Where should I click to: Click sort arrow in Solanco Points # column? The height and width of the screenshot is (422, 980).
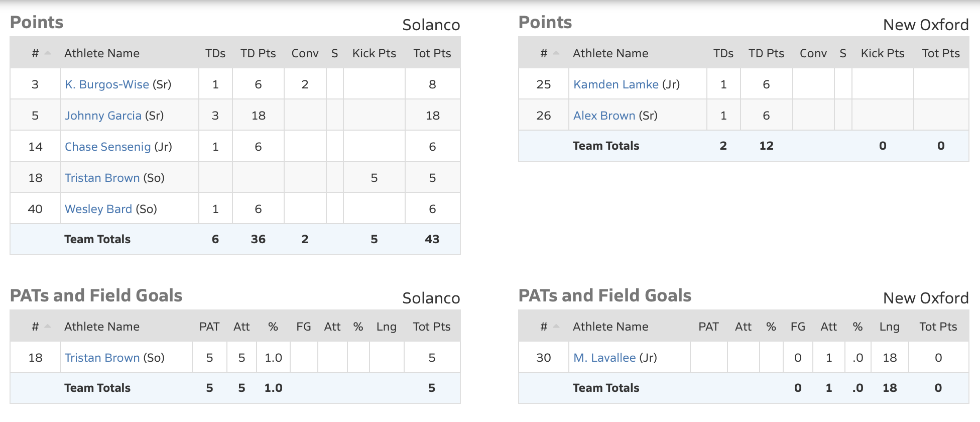[x=48, y=53]
